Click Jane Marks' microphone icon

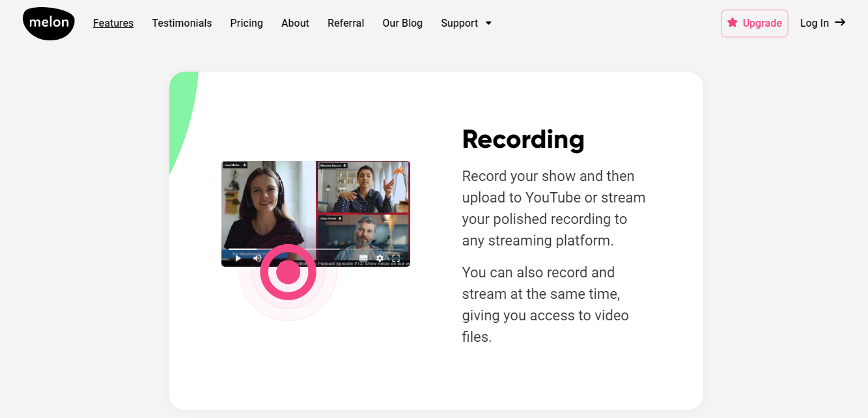pyautogui.click(x=244, y=165)
